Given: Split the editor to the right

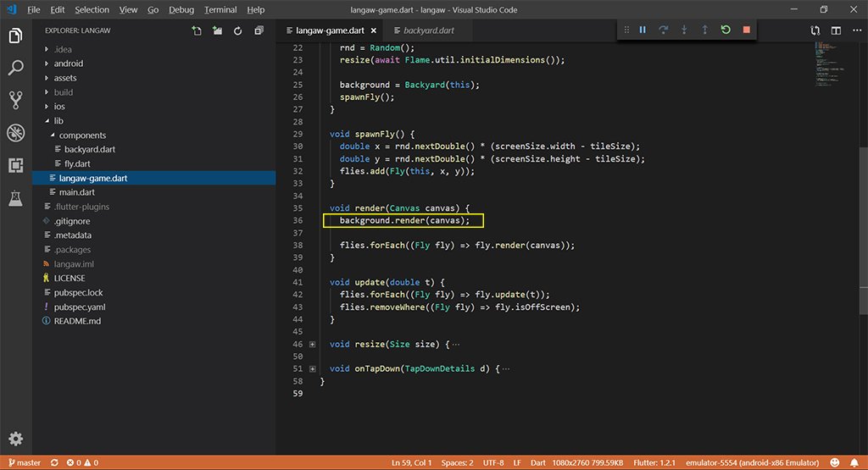Looking at the screenshot, I should point(836,30).
